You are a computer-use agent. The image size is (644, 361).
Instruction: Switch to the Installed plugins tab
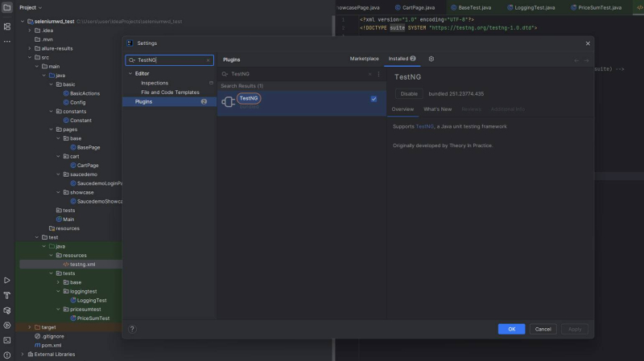point(402,59)
